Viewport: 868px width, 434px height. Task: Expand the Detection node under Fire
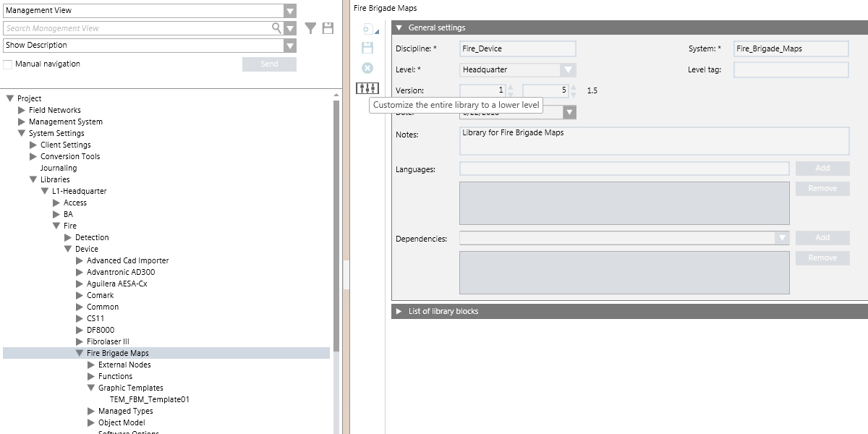[68, 237]
